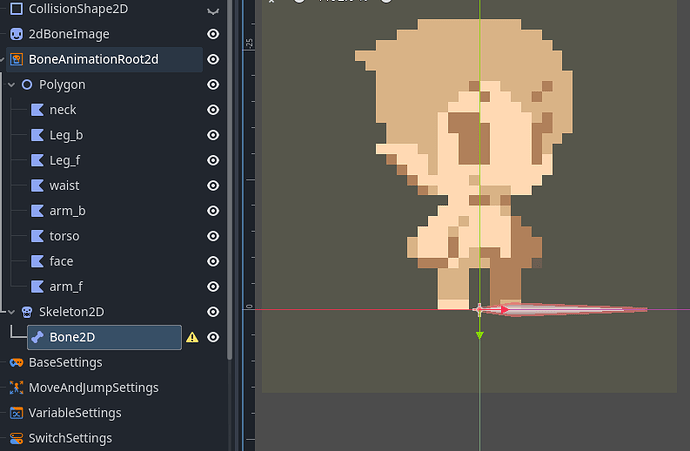
Task: Collapse the Skeleton2D node children
Action: (11, 312)
